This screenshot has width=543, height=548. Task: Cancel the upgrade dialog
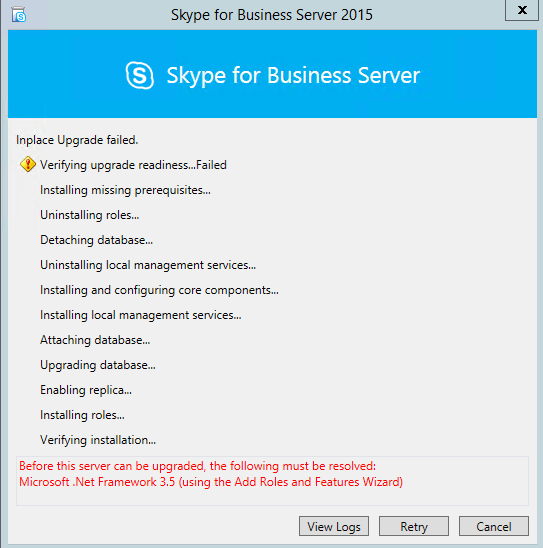(494, 526)
